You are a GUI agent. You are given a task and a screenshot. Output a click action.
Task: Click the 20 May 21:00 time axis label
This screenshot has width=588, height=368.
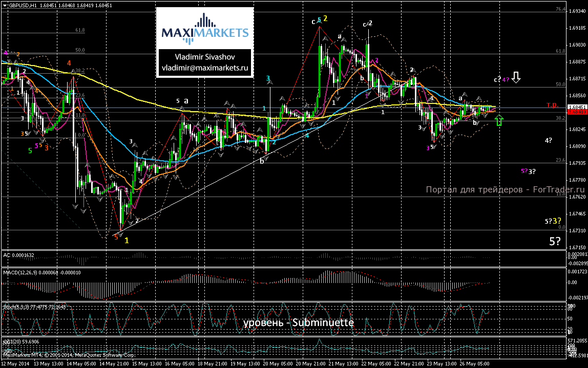310,364
